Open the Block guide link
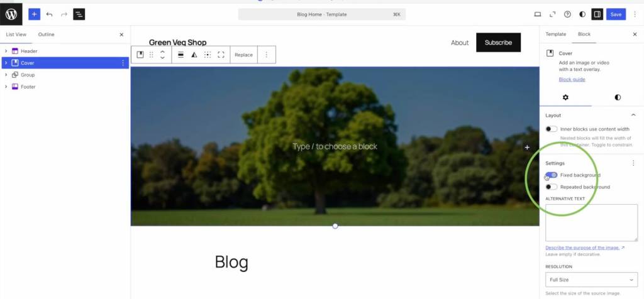 click(572, 79)
